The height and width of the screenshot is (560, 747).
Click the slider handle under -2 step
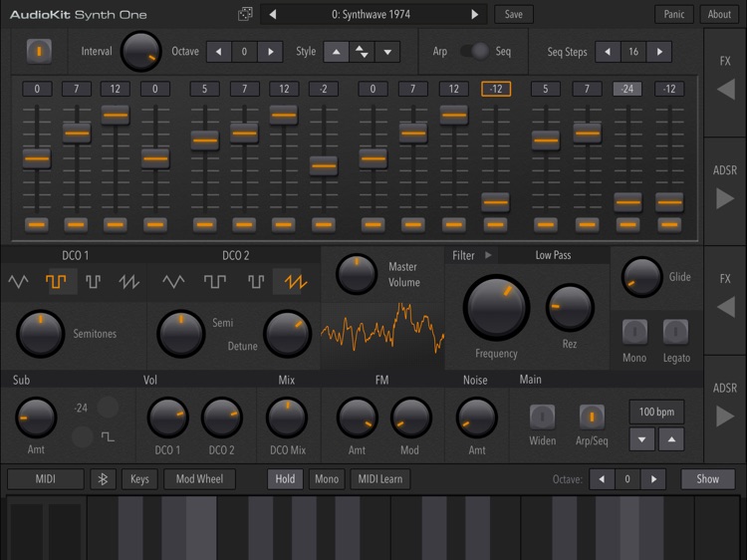click(x=324, y=165)
